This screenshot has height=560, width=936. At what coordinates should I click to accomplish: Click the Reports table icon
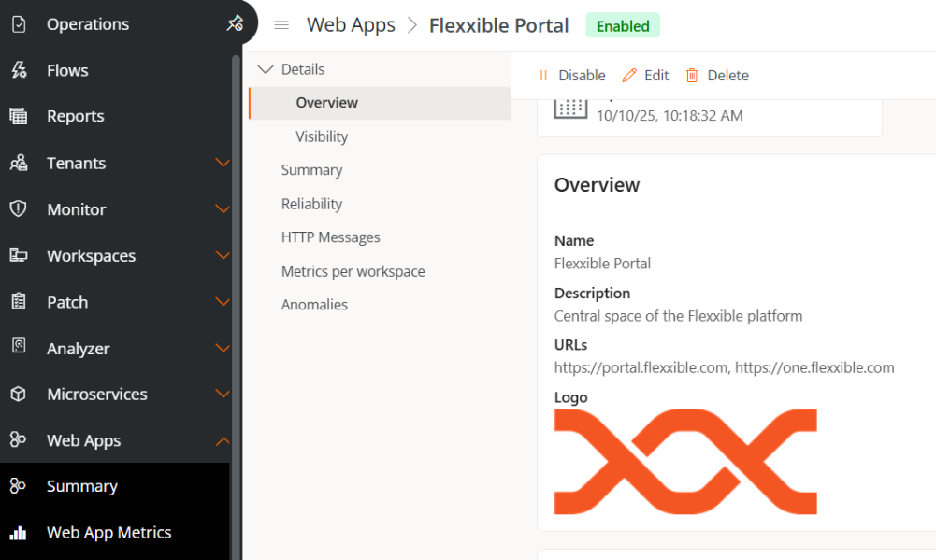(x=19, y=116)
